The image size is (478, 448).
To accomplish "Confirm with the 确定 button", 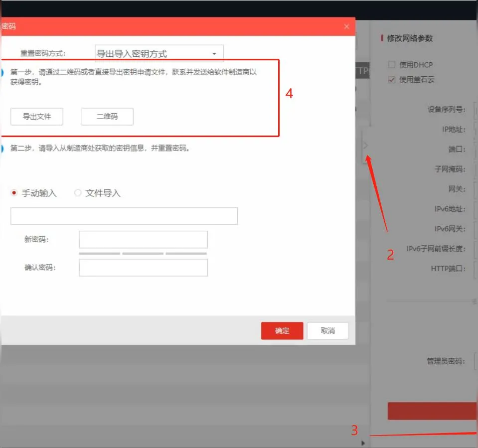I will [x=282, y=331].
